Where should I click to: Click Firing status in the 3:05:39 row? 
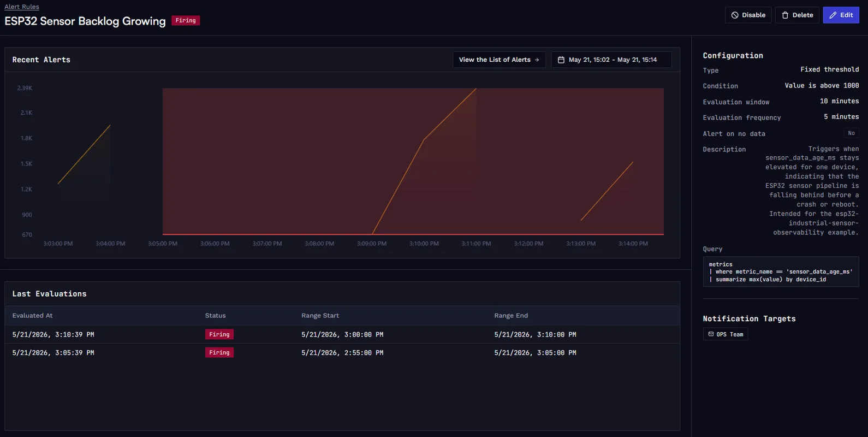[219, 352]
